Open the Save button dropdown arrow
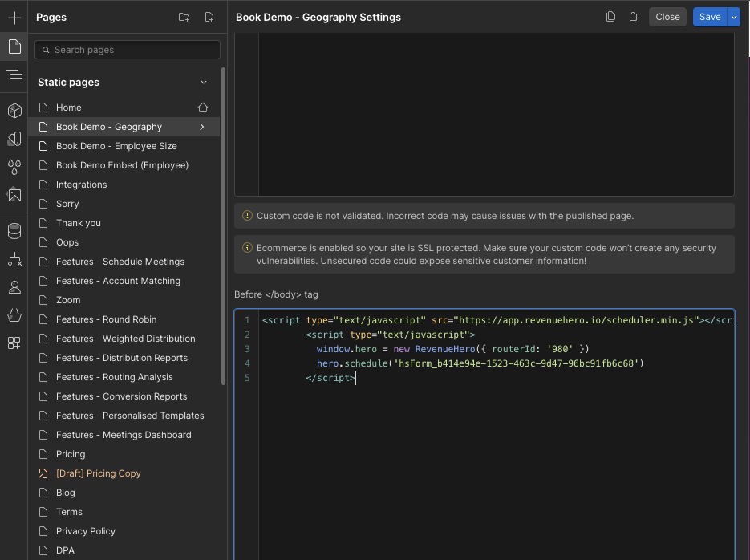Viewport: 750px width, 560px height. coord(733,17)
